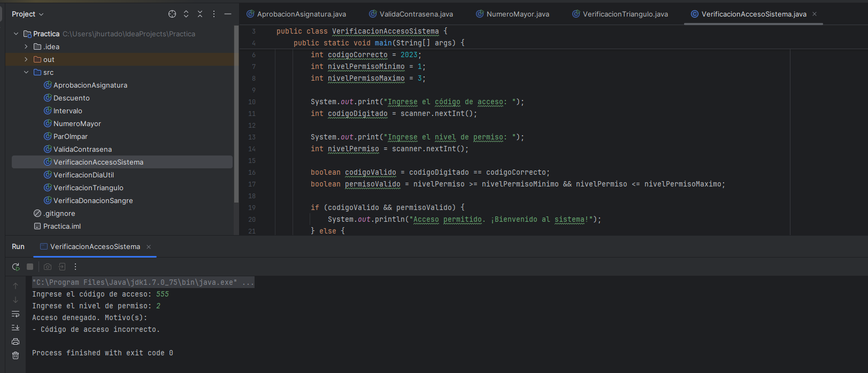Select ValidaContrasena class in tree
This screenshot has width=868, height=373.
coord(82,149)
